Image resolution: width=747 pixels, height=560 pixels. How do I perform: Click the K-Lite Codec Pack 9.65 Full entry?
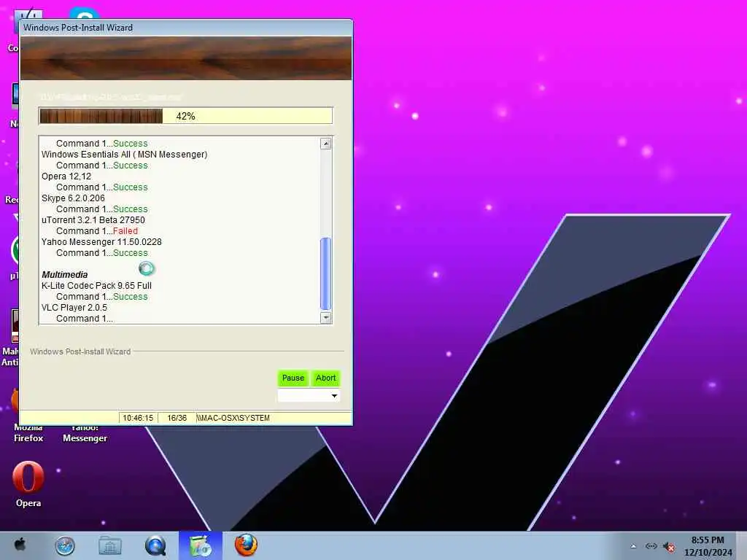[x=97, y=286]
